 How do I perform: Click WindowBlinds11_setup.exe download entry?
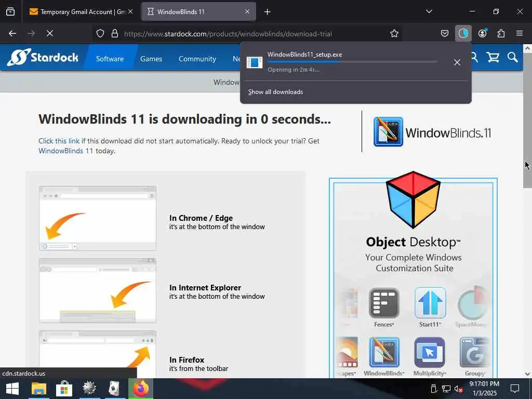click(346, 62)
